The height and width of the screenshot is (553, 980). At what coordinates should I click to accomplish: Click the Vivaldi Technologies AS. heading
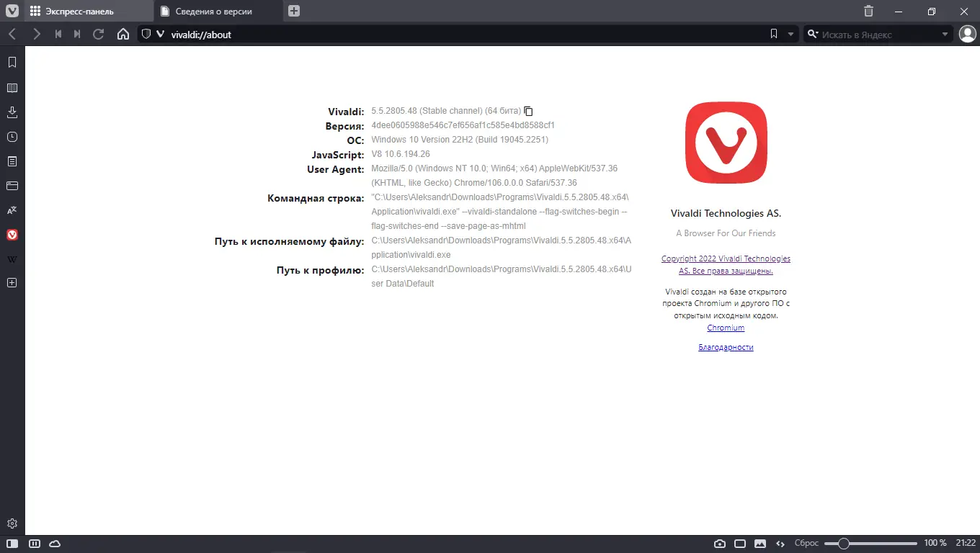pyautogui.click(x=726, y=213)
